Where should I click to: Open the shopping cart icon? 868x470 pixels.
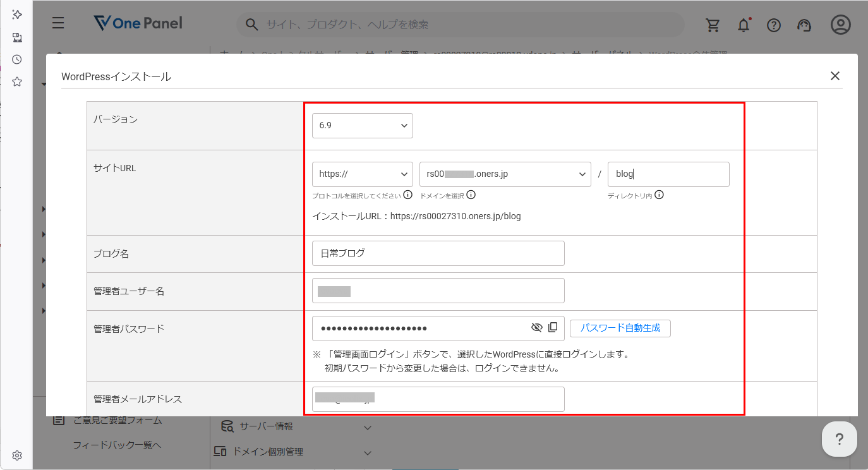[x=713, y=25]
